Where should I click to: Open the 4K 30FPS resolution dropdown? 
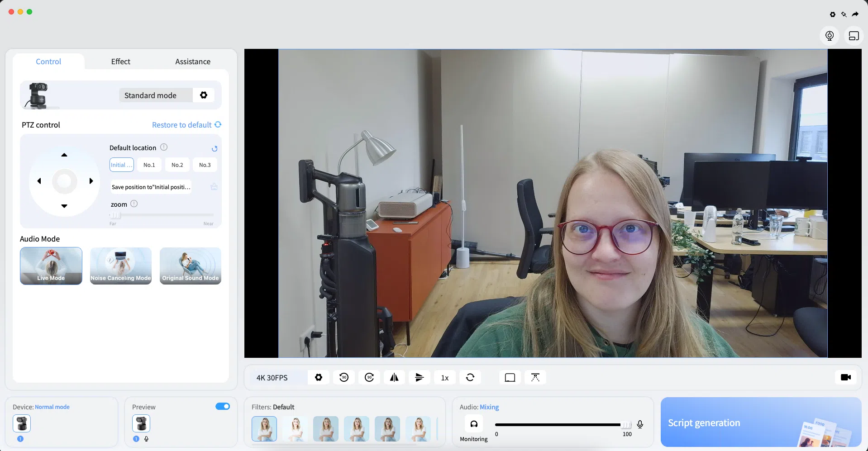(x=272, y=378)
